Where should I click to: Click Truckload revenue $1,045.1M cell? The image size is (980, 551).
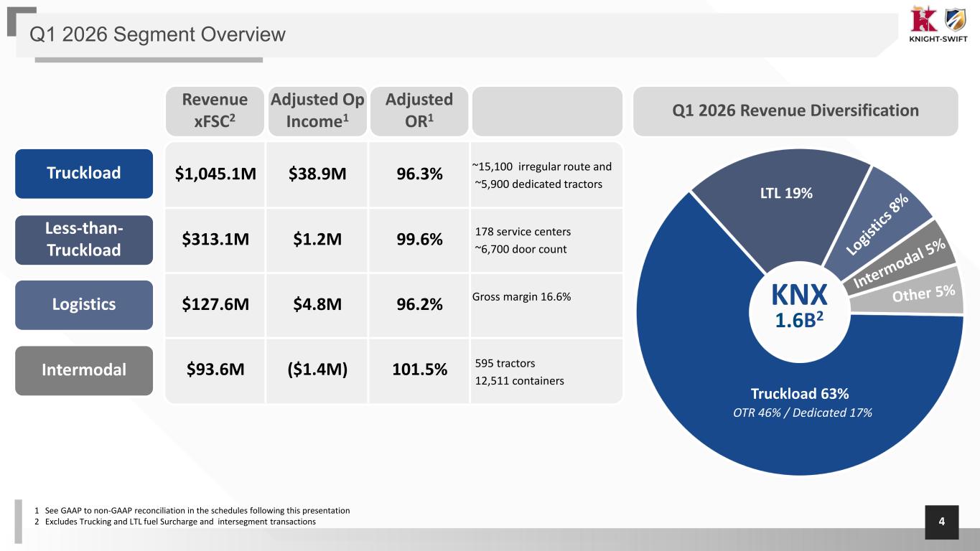tap(215, 175)
